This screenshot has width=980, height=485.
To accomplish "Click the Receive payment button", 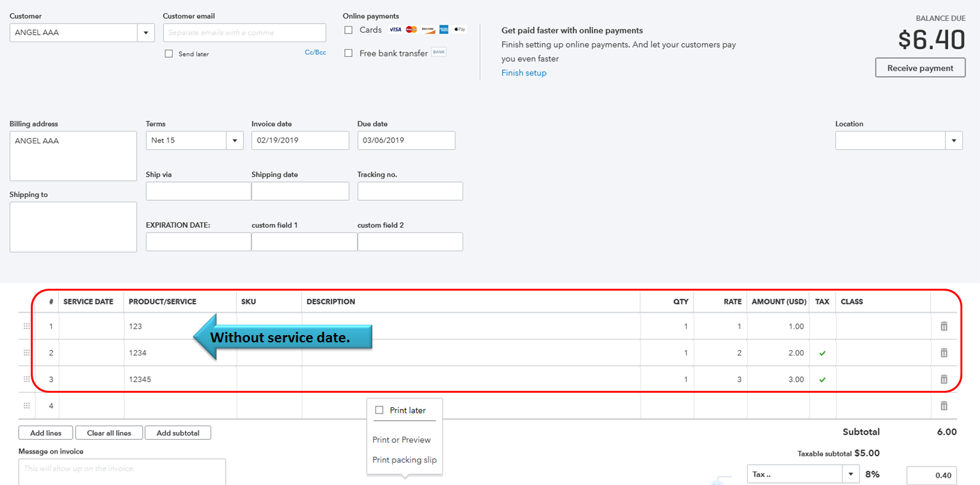I will coord(920,68).
